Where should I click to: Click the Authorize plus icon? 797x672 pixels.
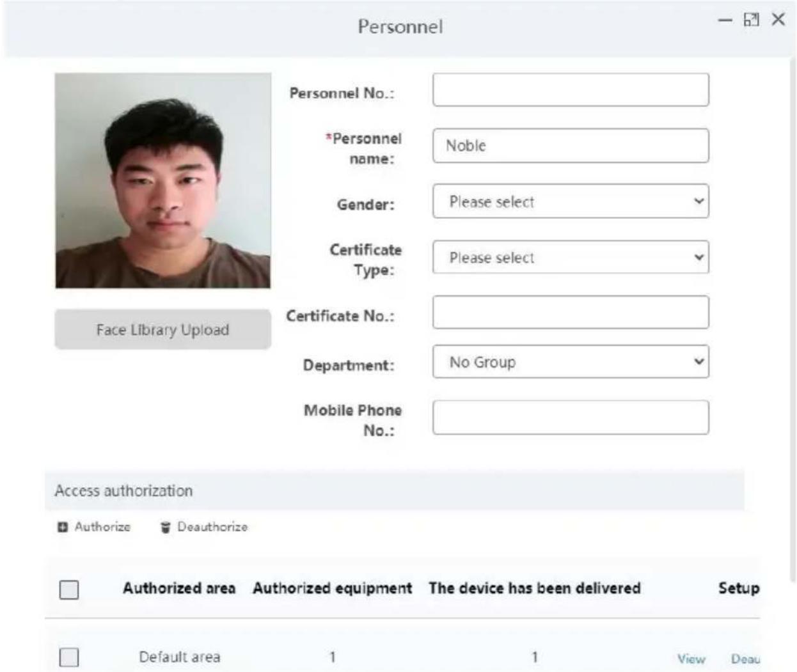tap(62, 527)
